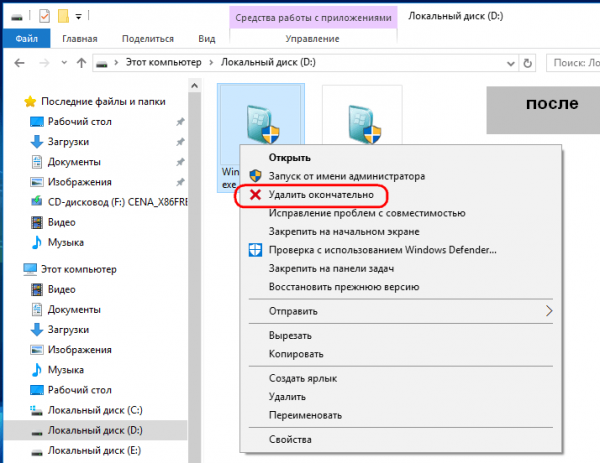This screenshot has width=600, height=463.
Task: Click Этот компьютер in address bar
Action: coord(163,62)
